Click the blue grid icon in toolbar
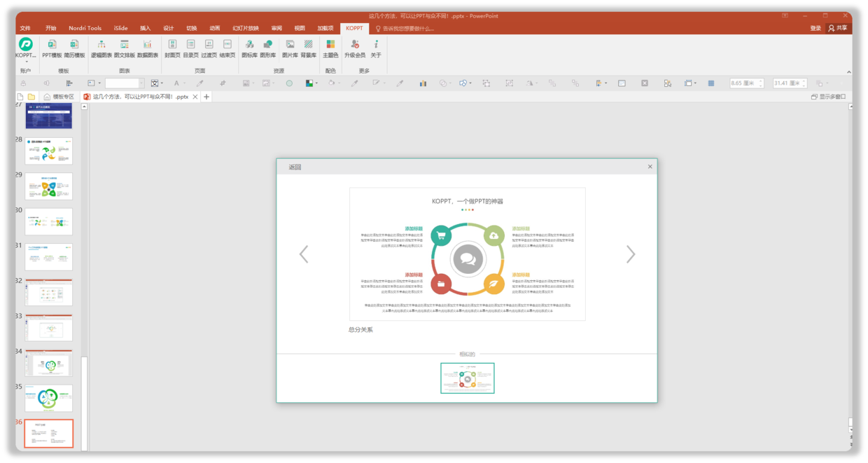868x463 pixels. tap(711, 83)
